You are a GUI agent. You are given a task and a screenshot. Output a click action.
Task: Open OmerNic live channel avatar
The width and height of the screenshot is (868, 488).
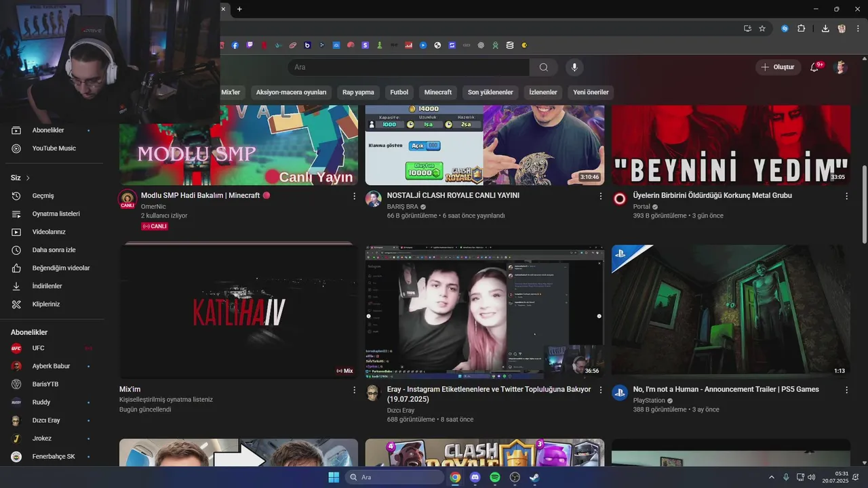127,199
